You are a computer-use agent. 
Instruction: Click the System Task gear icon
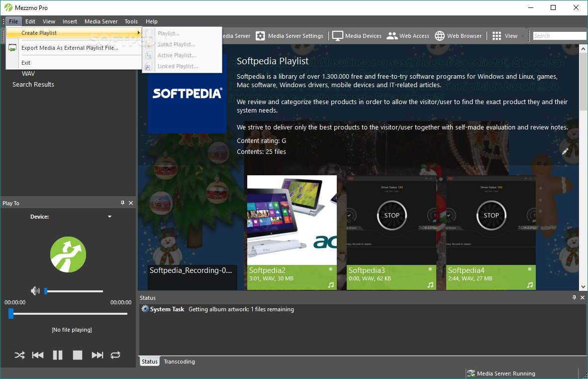click(145, 309)
